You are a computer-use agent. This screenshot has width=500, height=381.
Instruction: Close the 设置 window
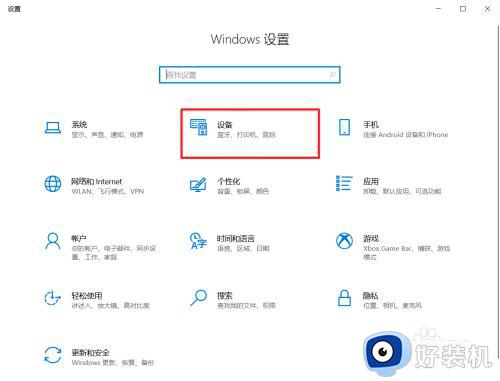tap(487, 9)
